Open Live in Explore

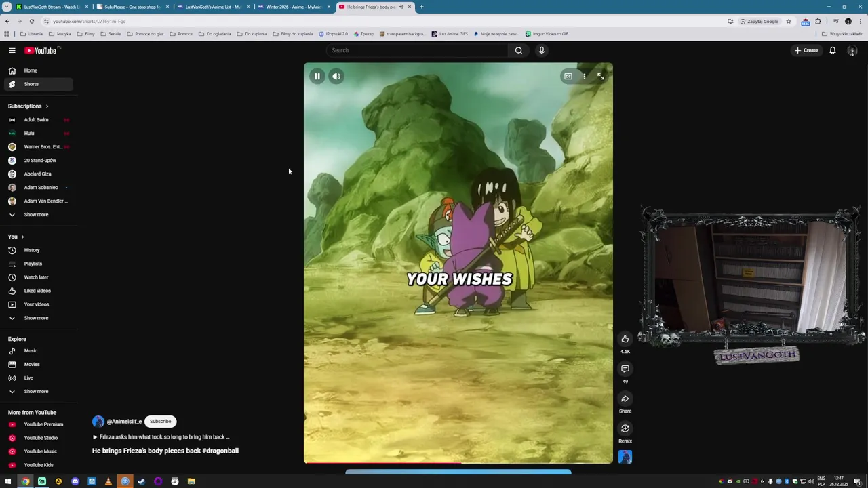click(38, 378)
